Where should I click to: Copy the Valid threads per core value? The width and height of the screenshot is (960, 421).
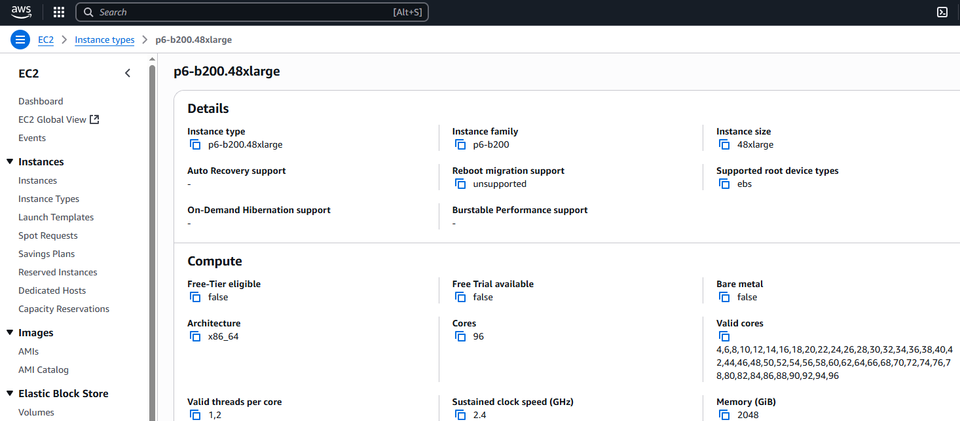coord(195,415)
